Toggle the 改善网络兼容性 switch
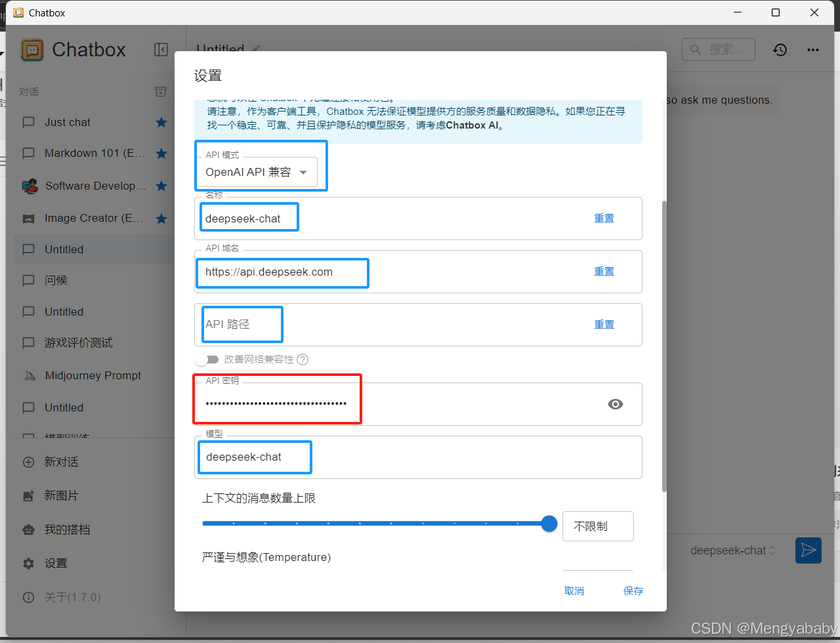The image size is (840, 643). pyautogui.click(x=207, y=360)
